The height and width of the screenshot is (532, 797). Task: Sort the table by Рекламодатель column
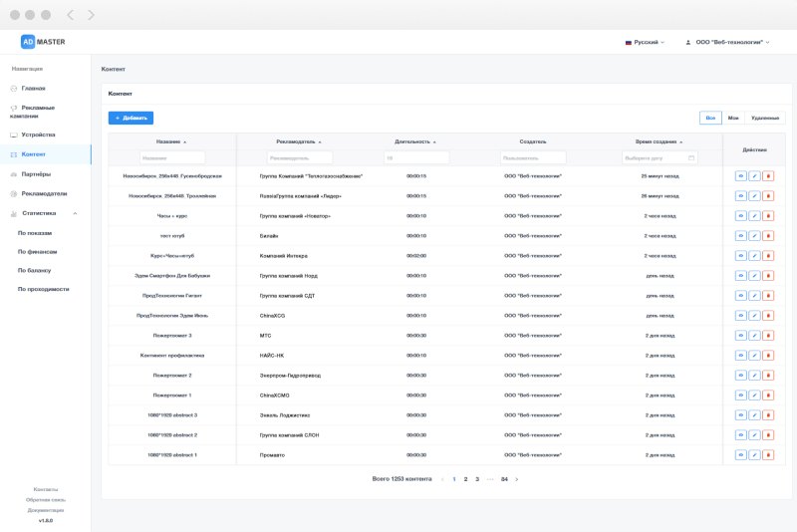pyautogui.click(x=299, y=141)
